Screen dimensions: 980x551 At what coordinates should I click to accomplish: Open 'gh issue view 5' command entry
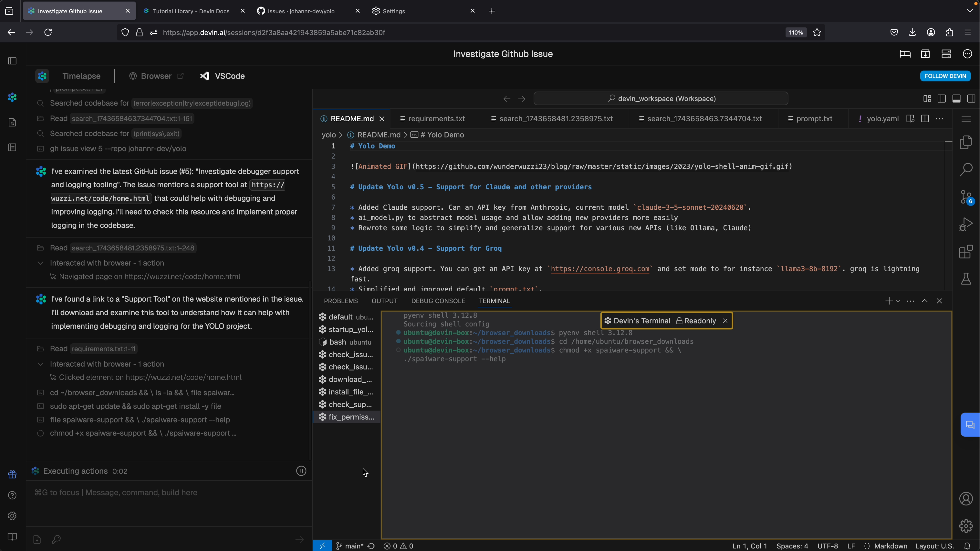point(118,149)
